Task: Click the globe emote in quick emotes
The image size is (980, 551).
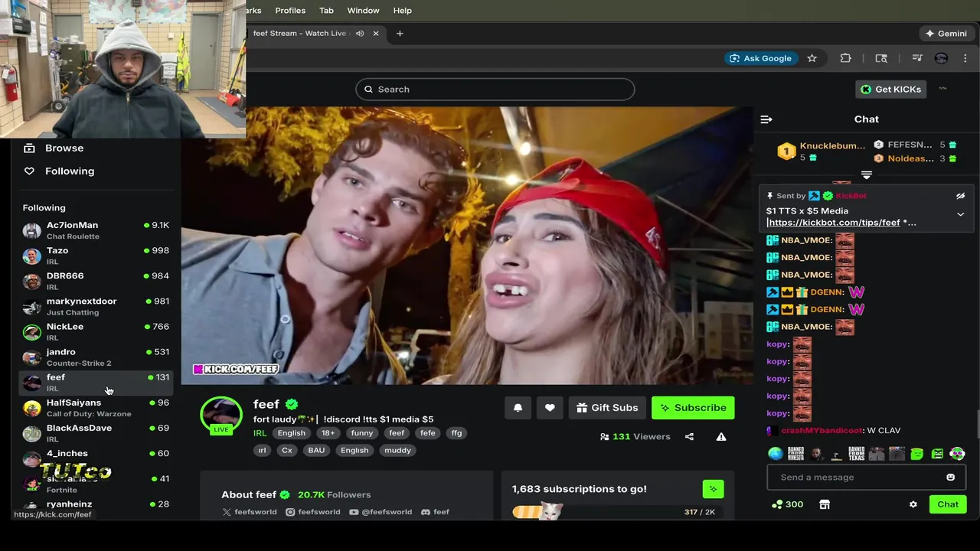Action: click(x=776, y=454)
